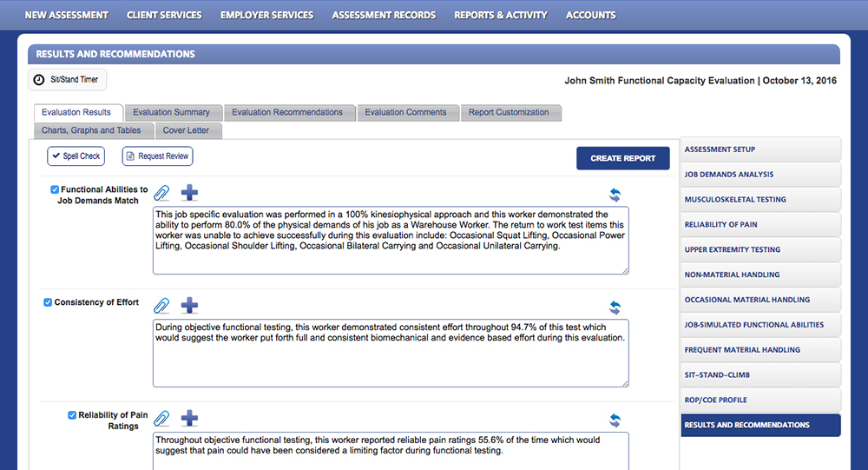The height and width of the screenshot is (470, 868).
Task: Click the Sit/Stand Timer clock icon
Action: [39, 80]
